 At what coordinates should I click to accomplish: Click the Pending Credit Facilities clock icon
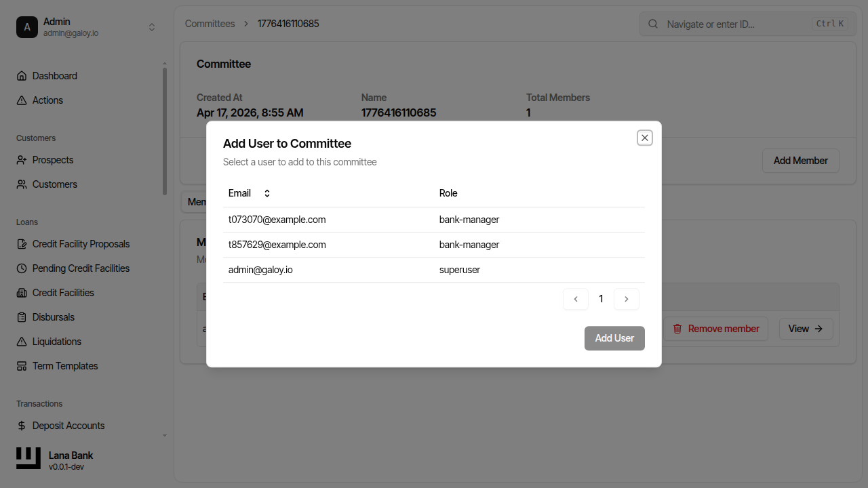(21, 268)
